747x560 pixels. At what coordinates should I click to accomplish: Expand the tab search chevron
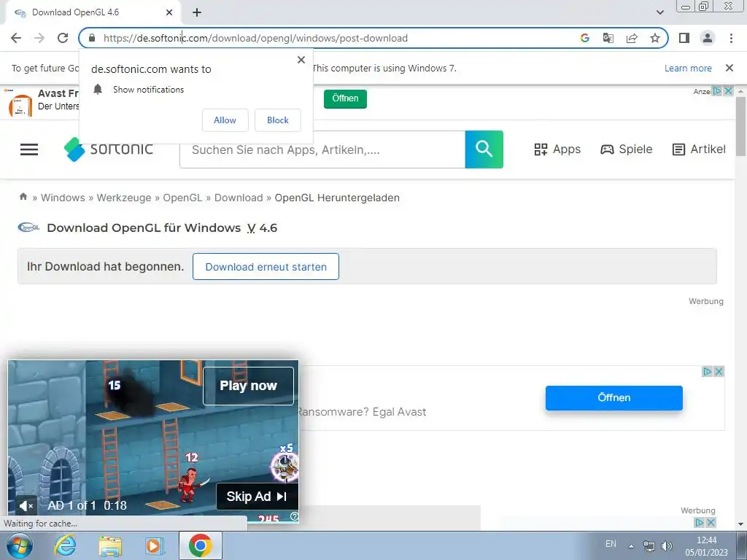click(x=659, y=12)
